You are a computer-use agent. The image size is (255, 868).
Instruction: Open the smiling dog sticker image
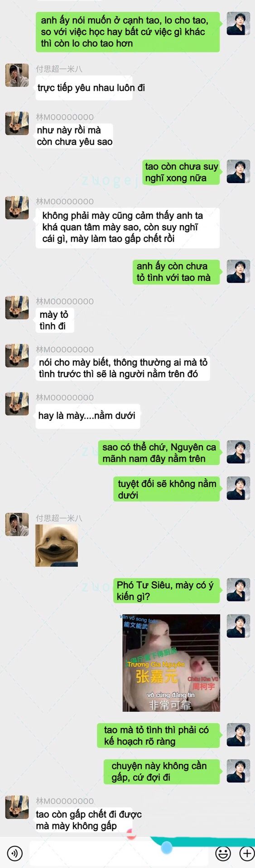pos(57,545)
